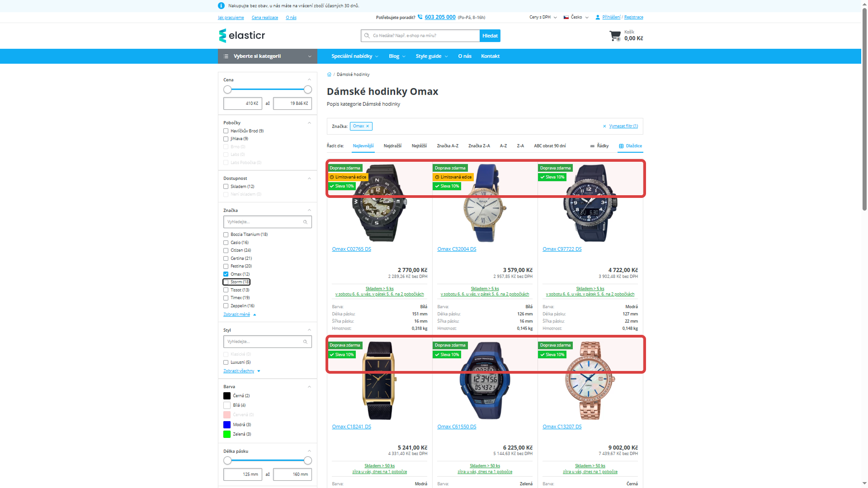The image size is (868, 488).
Task: Enable the Skladem (12) availability checkbox
Action: click(x=226, y=187)
